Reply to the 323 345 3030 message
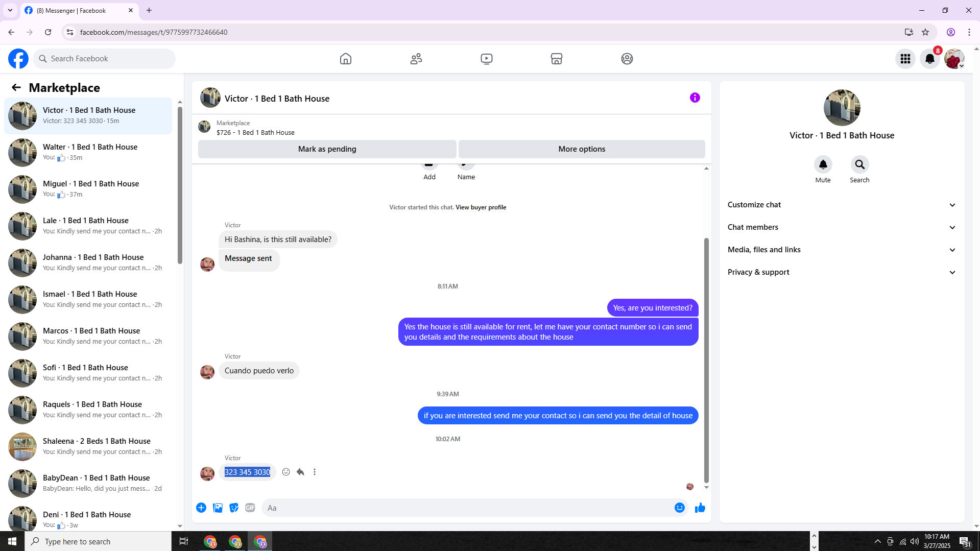 [x=300, y=472]
